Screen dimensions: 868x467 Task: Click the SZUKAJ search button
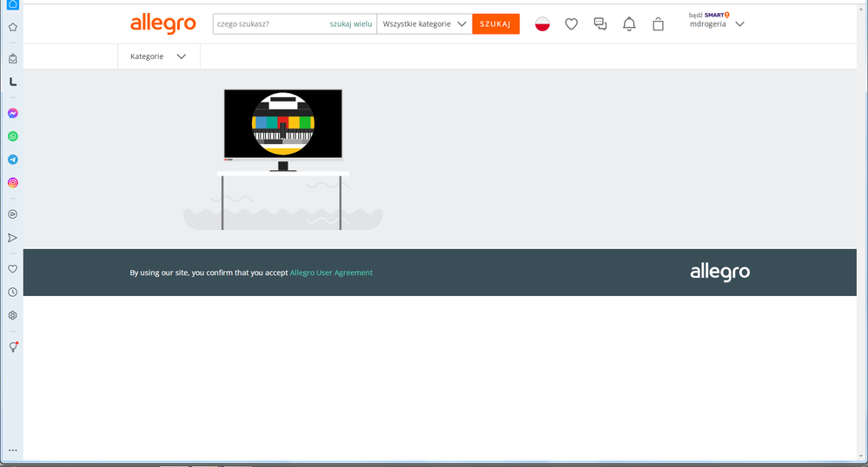(495, 23)
